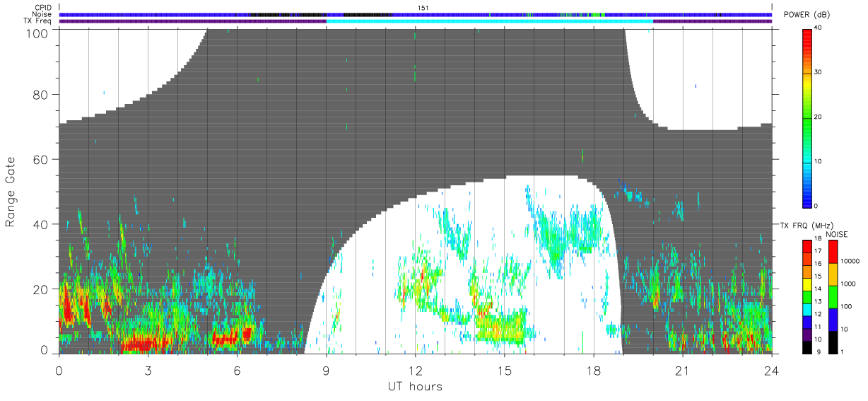Click the NOISE tick label 1000
This screenshot has height=401, width=868.
click(x=848, y=284)
